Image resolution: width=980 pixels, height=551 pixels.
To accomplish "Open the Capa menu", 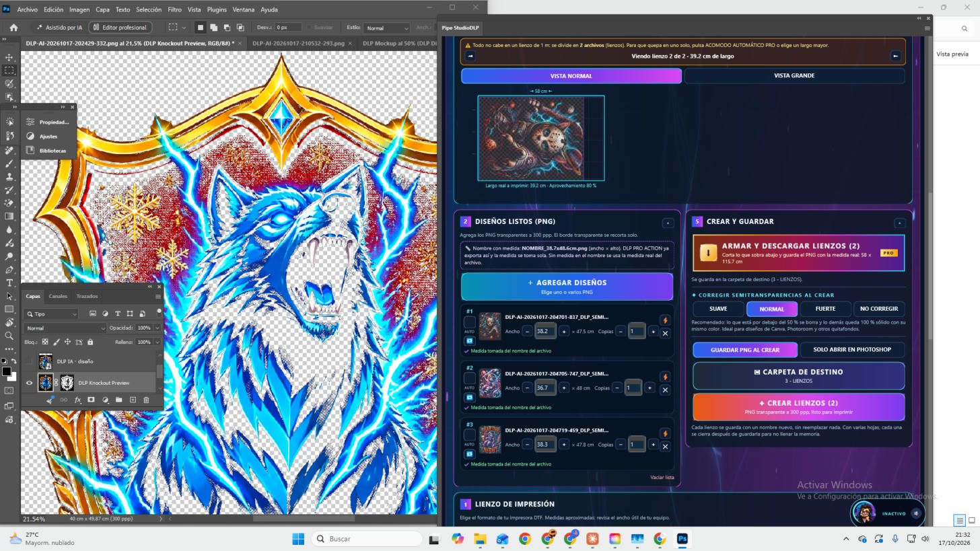I will 102,9.
